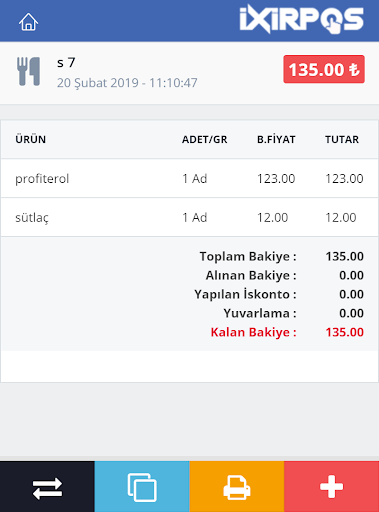Click the table name s 7
Screen dimensions: 379x512
coord(66,62)
